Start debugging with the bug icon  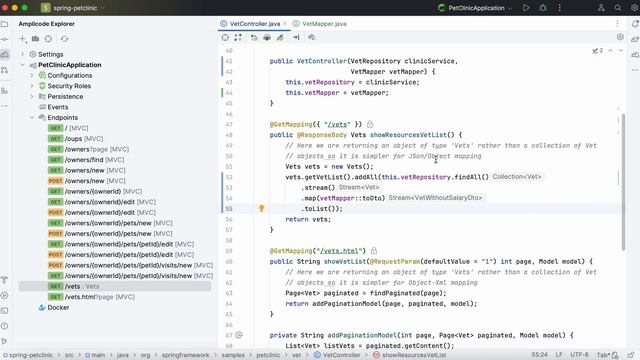pos(543,8)
